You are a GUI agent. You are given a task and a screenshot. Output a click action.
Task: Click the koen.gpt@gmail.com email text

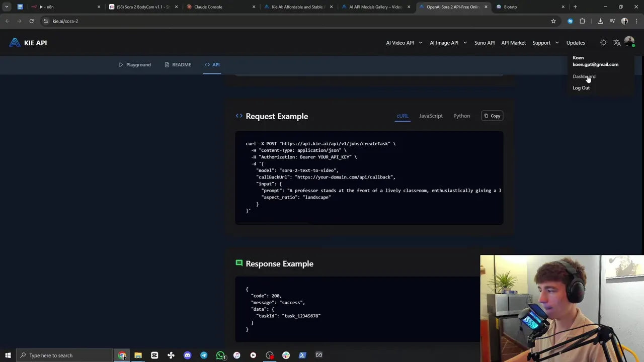tap(595, 64)
